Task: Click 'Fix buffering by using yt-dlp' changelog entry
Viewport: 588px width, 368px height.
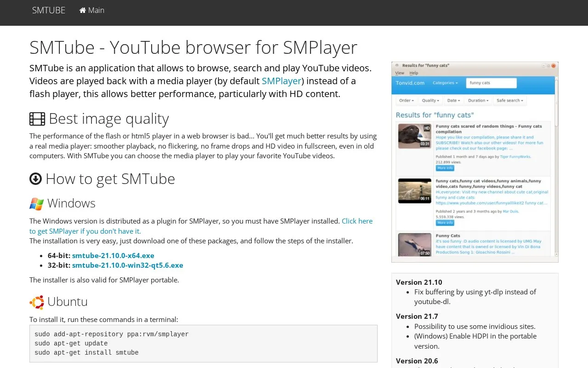Action: click(x=475, y=297)
